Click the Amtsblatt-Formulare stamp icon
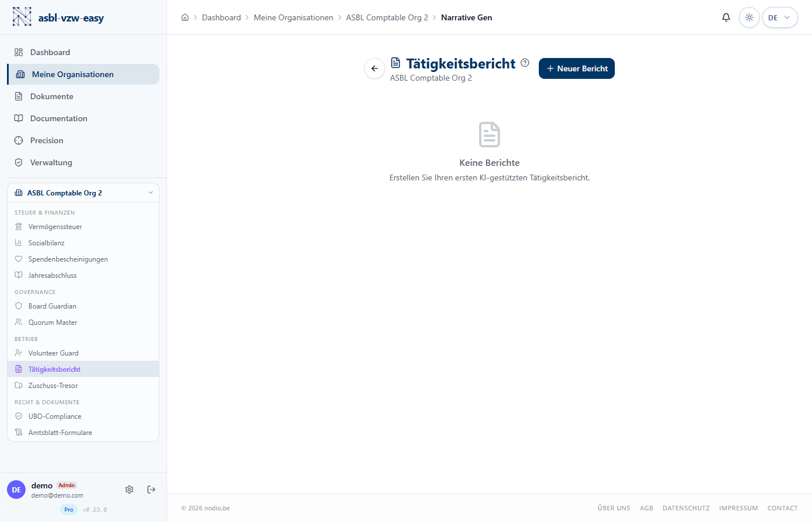Image resolution: width=812 pixels, height=522 pixels. 19,433
